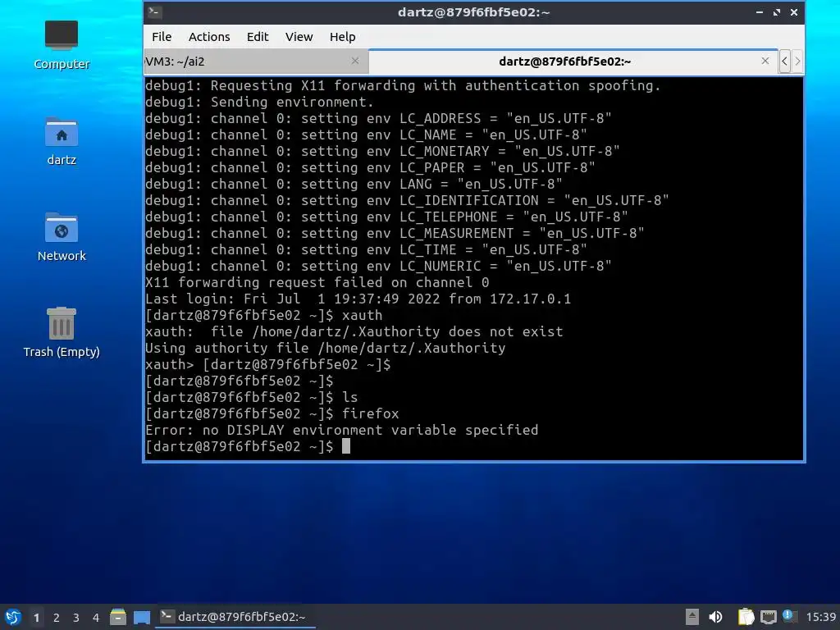The width and height of the screenshot is (840, 630).
Task: Close the dartz@879f6fbf5e02:~ tab
Action: pyautogui.click(x=765, y=61)
